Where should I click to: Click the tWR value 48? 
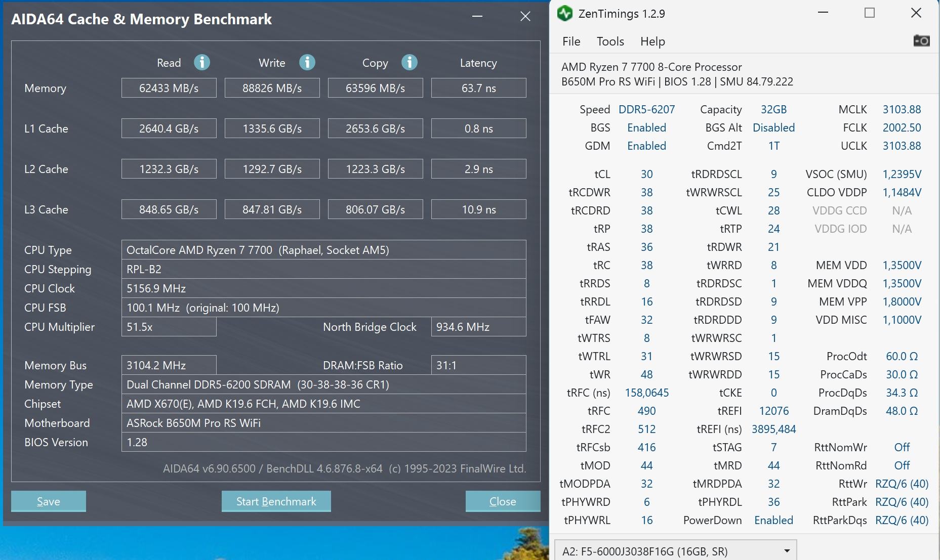(x=647, y=375)
